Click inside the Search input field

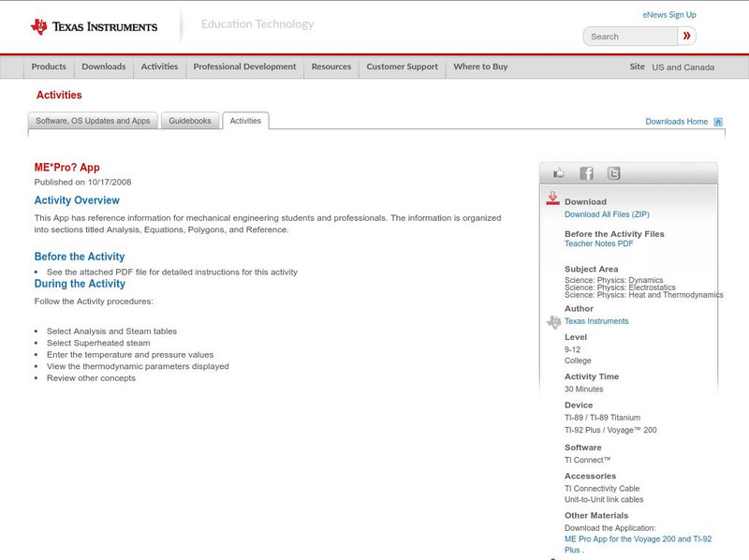(631, 37)
